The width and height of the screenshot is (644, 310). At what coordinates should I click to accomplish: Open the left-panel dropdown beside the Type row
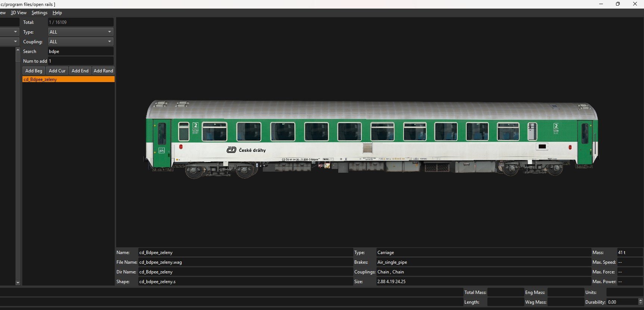click(x=10, y=32)
